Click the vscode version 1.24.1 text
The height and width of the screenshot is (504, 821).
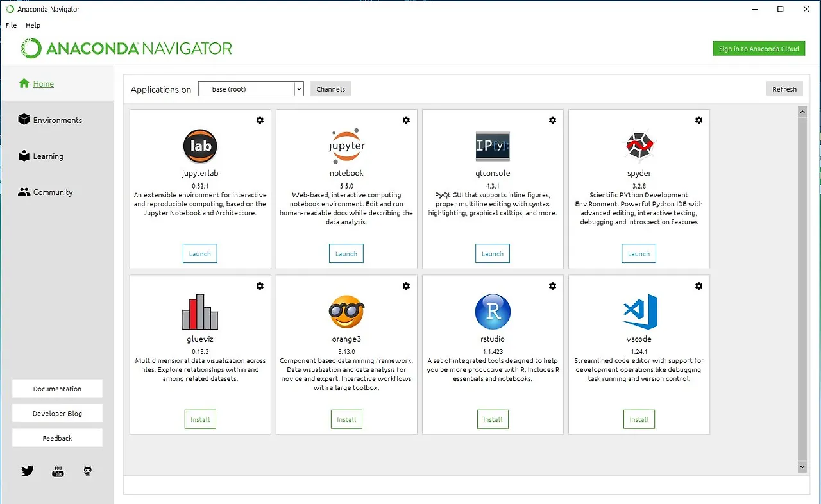point(639,351)
